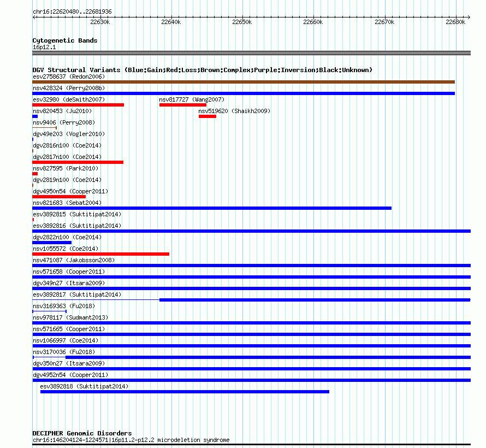Click the esv3892818 (Suktitipat2014) label
Viewport: 486px width, 448px height.
tap(84, 386)
